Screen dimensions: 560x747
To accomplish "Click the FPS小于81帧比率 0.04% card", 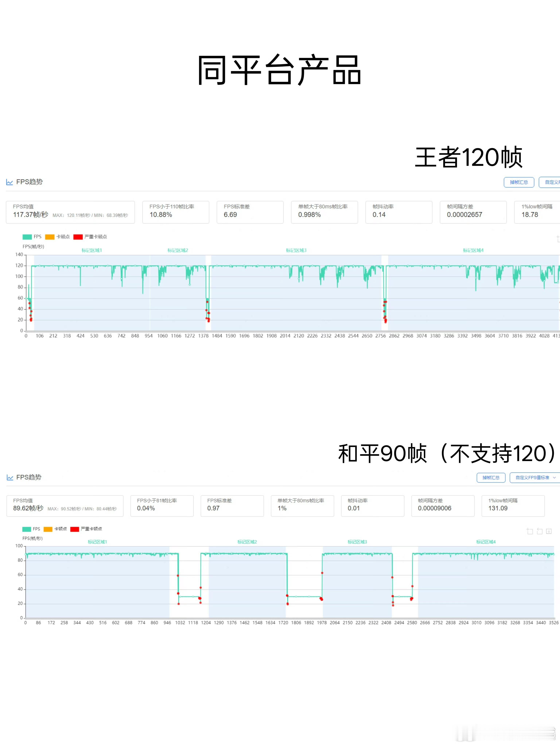I will pyautogui.click(x=162, y=506).
